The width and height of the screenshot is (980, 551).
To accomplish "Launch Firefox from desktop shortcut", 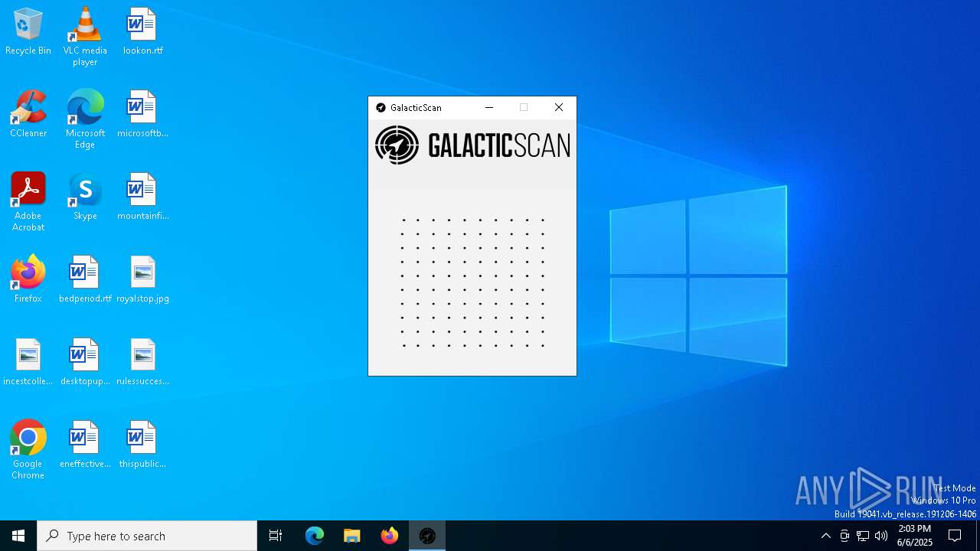I will (28, 280).
